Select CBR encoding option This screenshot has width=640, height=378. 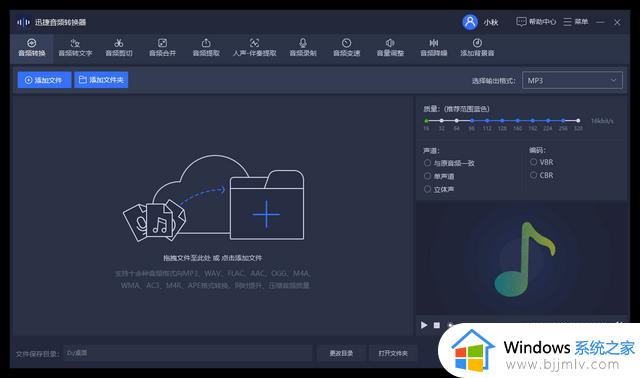tap(541, 175)
